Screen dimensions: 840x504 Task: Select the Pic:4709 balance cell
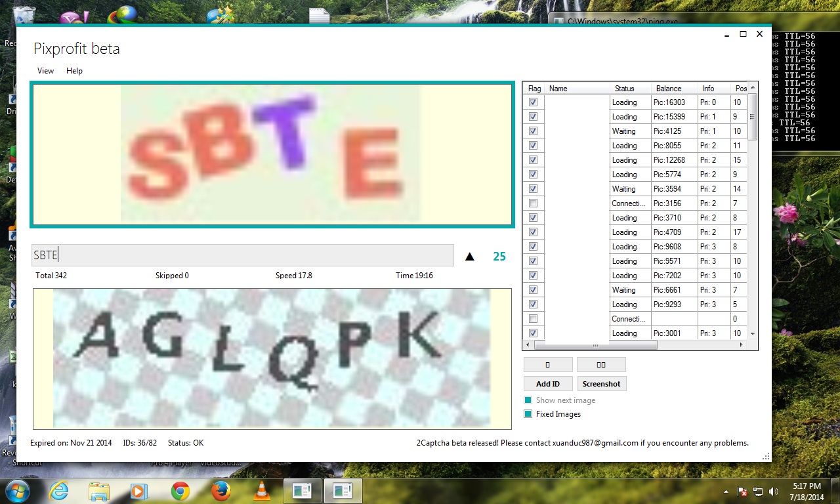(675, 232)
